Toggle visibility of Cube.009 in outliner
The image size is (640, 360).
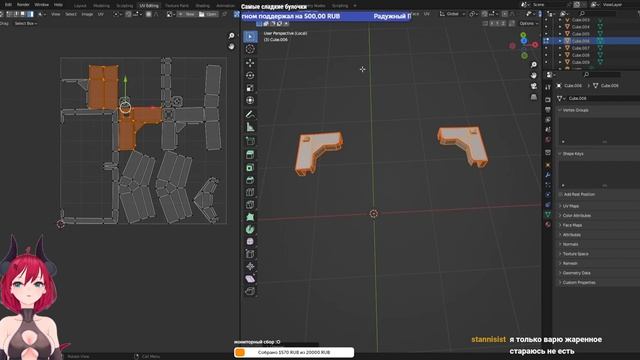click(x=546, y=62)
